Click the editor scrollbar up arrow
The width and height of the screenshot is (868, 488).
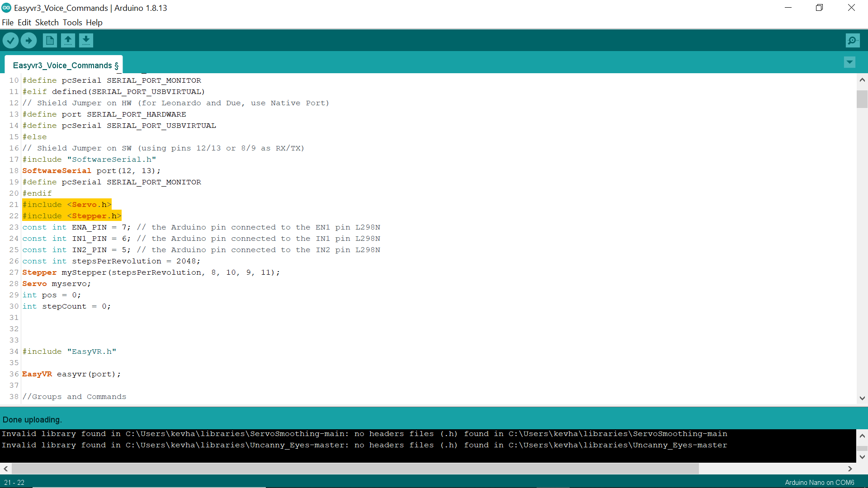coord(862,80)
